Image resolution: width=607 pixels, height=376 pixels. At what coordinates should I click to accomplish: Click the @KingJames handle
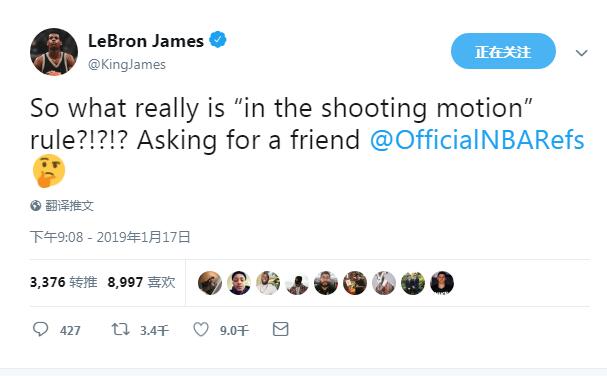tap(127, 64)
